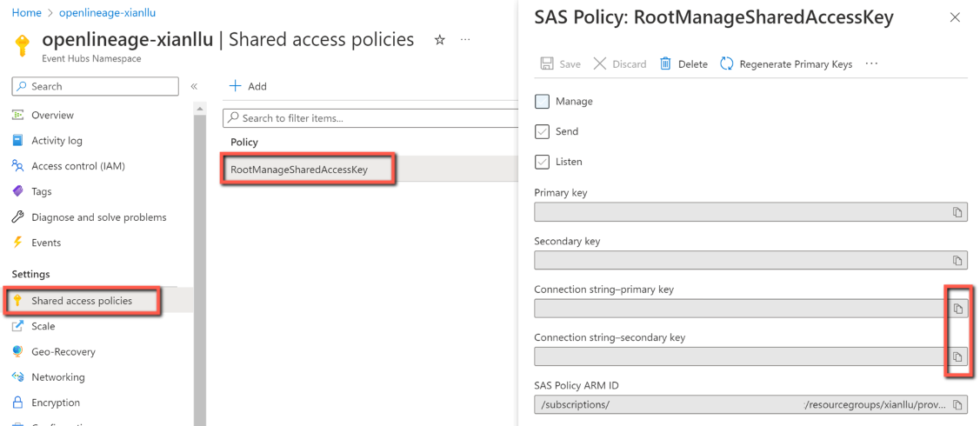The height and width of the screenshot is (426, 980).
Task: Select RootManageSharedAccessKey policy row
Action: coord(299,170)
